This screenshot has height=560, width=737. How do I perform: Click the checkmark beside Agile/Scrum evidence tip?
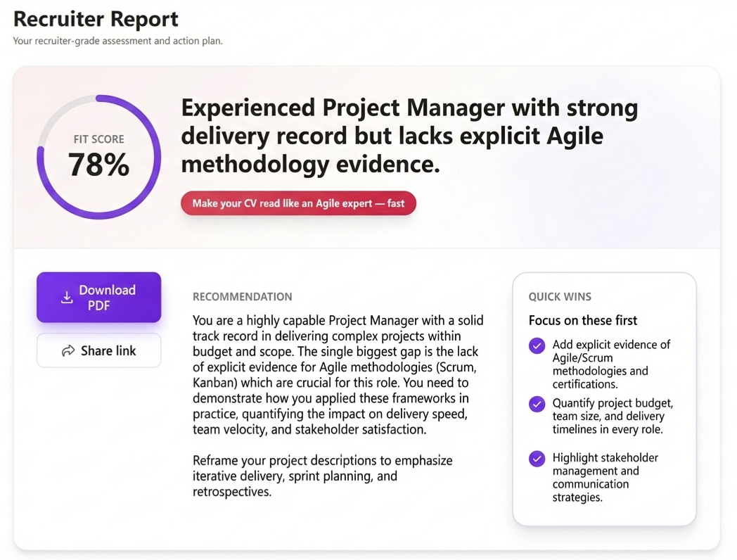[536, 345]
